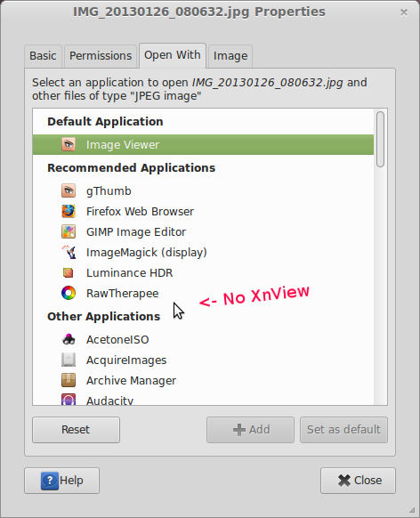Click the Default Application heading
This screenshot has width=420, height=518.
105,122
